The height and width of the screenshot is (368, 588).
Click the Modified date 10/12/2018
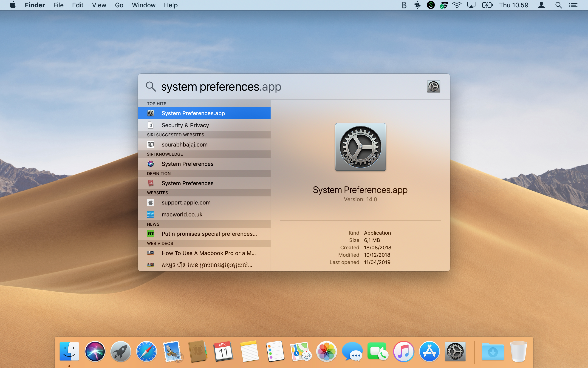pos(377,255)
